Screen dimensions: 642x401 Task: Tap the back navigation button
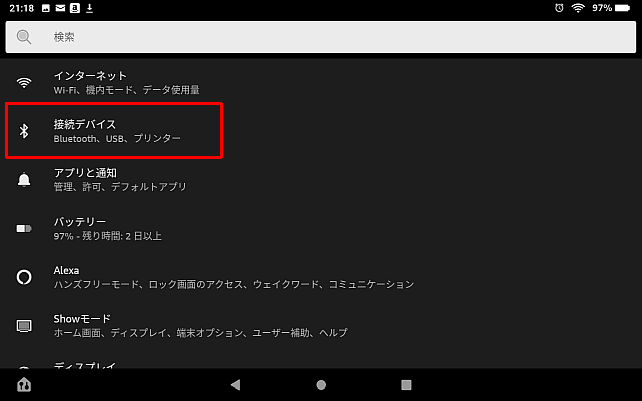click(x=235, y=385)
